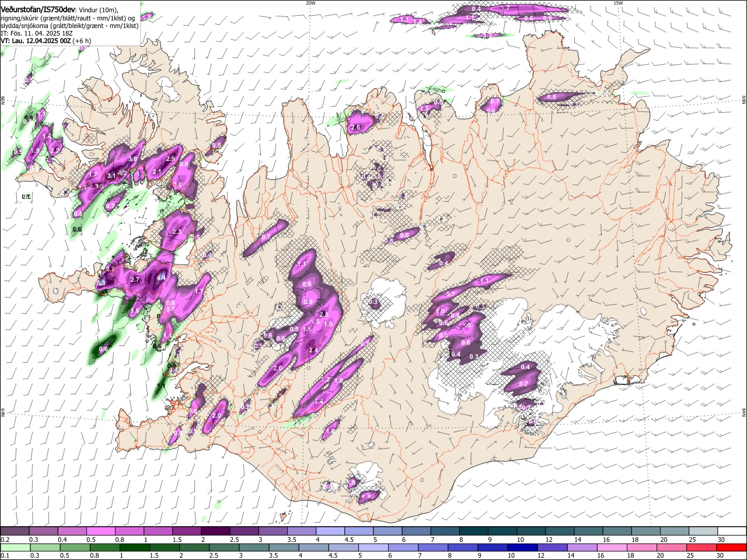The image size is (747, 560).
Task: Select the snow legend swatch between 2 and 2.5
Action: pos(215,531)
